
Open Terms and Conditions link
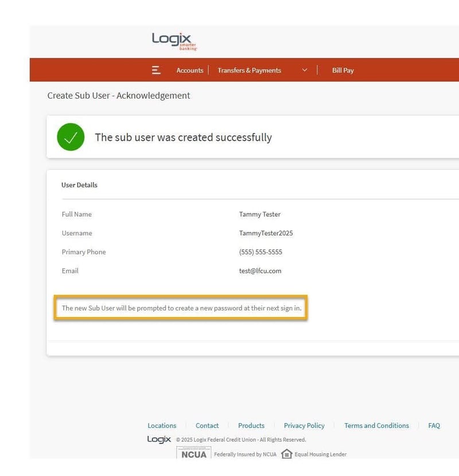pos(376,425)
